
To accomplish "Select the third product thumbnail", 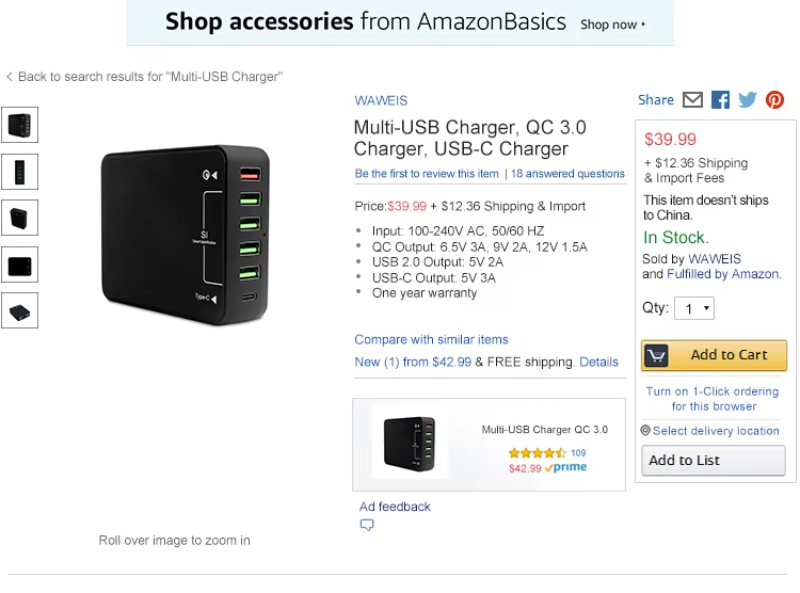I will pyautogui.click(x=19, y=218).
